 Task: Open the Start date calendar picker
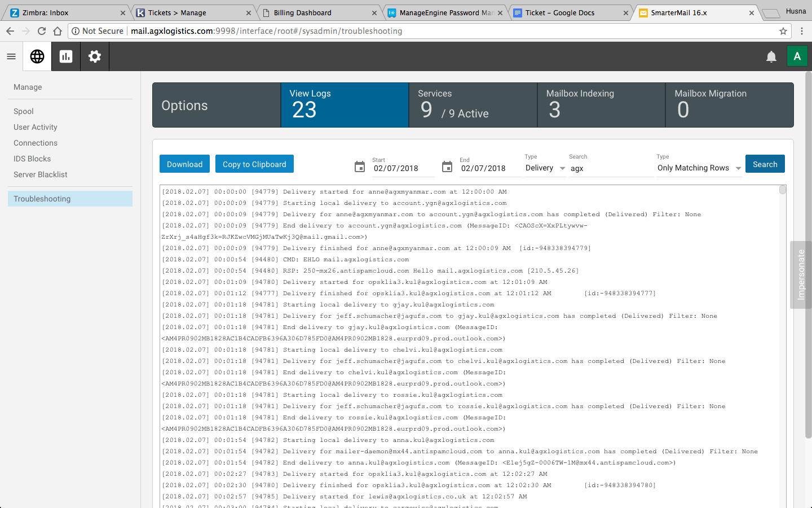[360, 167]
